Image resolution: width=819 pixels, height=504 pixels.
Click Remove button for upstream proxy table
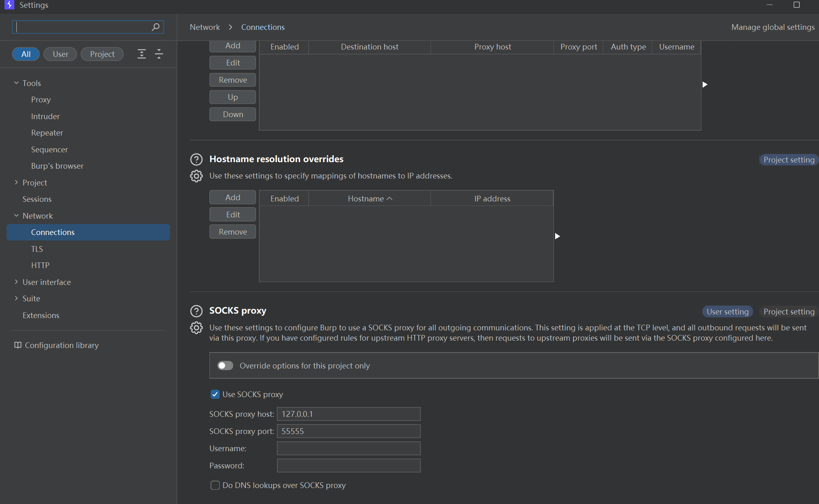pyautogui.click(x=233, y=80)
